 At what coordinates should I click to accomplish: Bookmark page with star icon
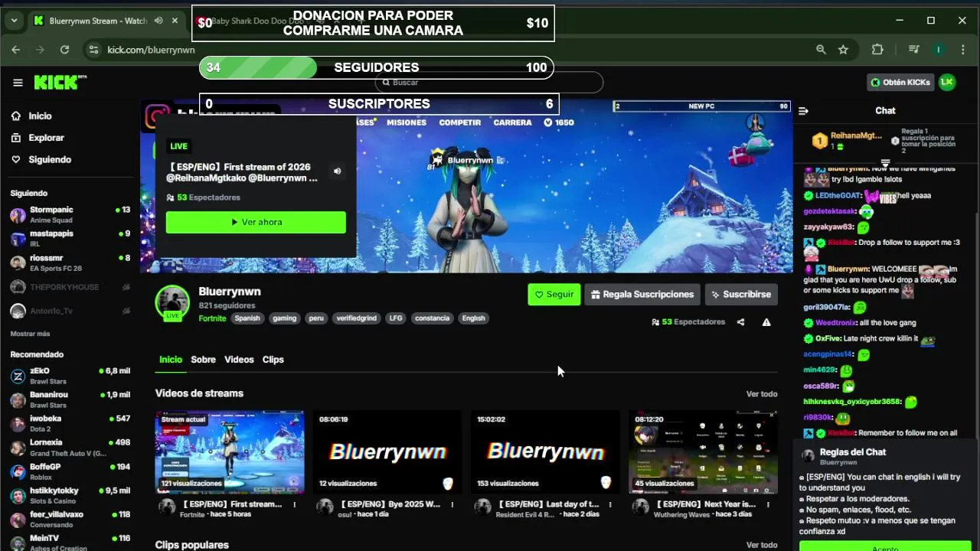pos(843,50)
